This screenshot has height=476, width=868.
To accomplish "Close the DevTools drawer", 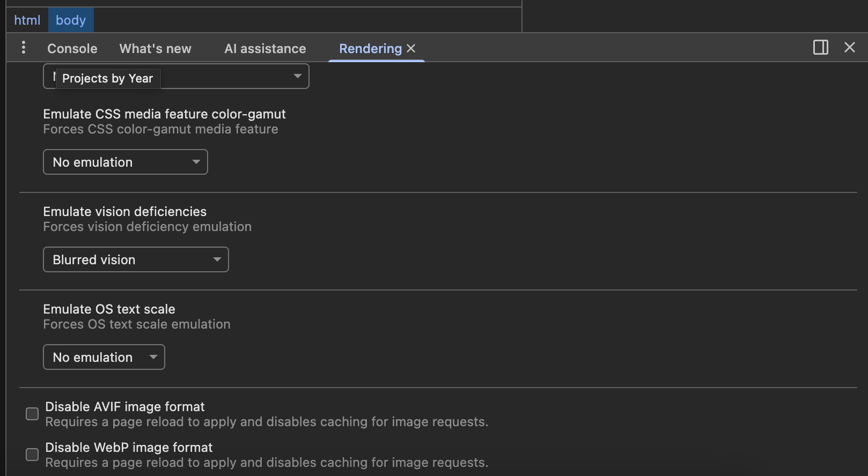I will (x=849, y=48).
